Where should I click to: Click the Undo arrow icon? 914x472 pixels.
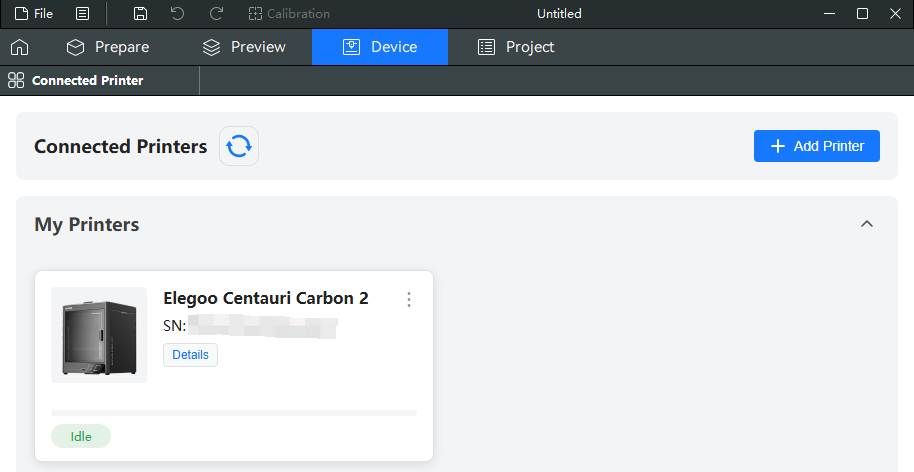pos(177,13)
